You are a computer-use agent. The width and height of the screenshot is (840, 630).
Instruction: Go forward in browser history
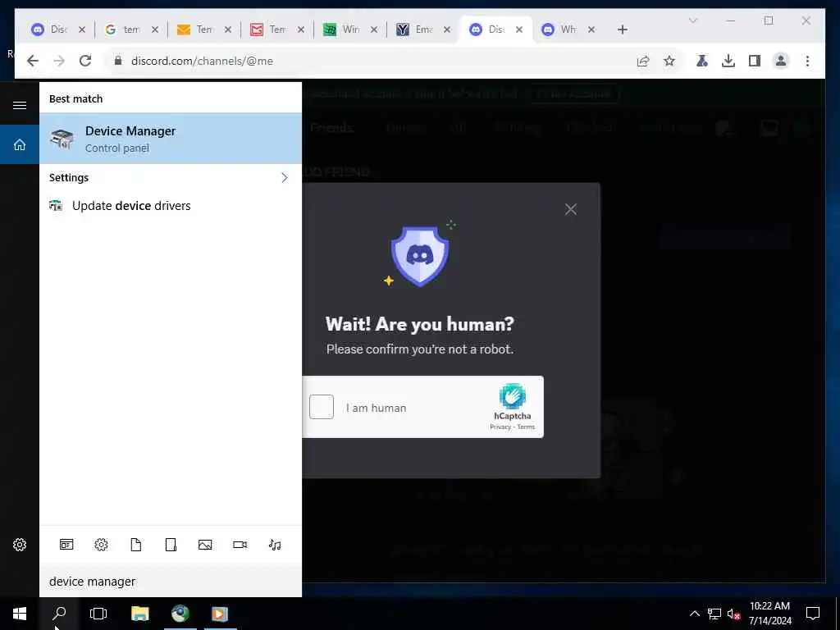(59, 61)
